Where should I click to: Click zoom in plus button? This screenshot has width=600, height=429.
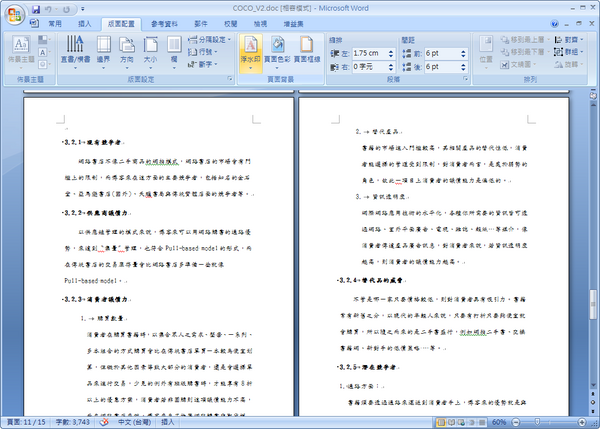tap(582, 422)
